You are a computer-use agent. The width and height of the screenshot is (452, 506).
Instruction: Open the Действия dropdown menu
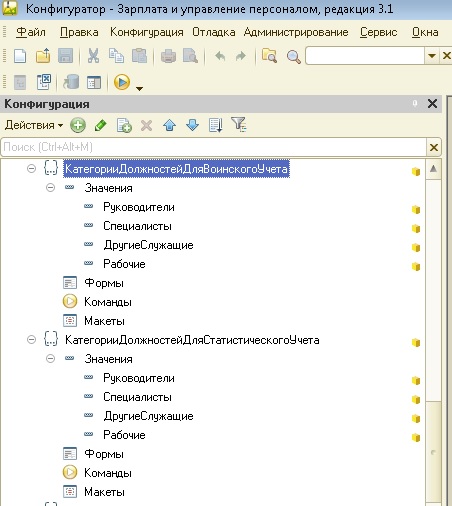tap(34, 125)
